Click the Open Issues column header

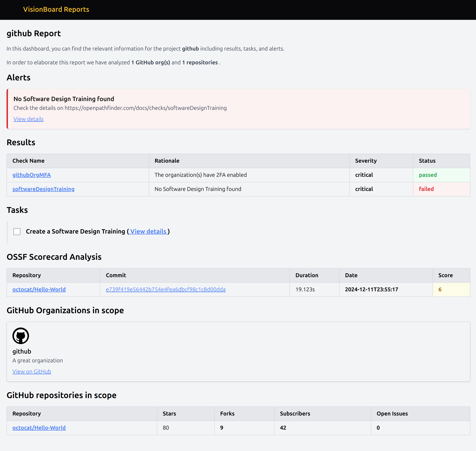[x=420, y=414]
